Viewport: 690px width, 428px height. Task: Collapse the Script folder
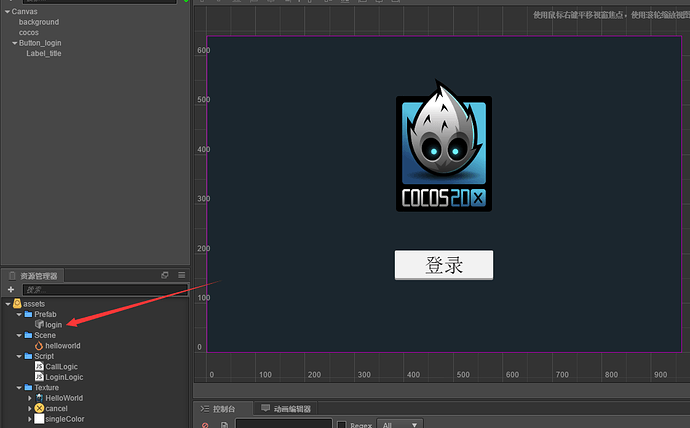19,356
